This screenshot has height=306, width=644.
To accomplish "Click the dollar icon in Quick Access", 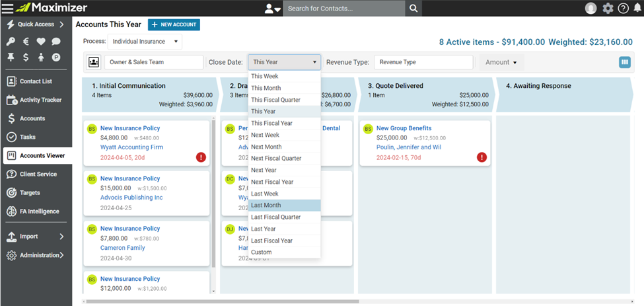I will click(26, 57).
